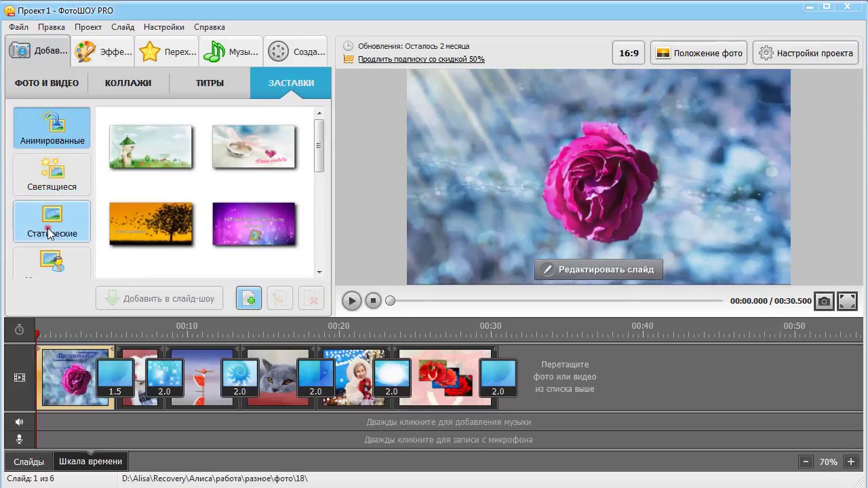Switch to Слайды view
This screenshot has height=488, width=868.
pos(28,462)
